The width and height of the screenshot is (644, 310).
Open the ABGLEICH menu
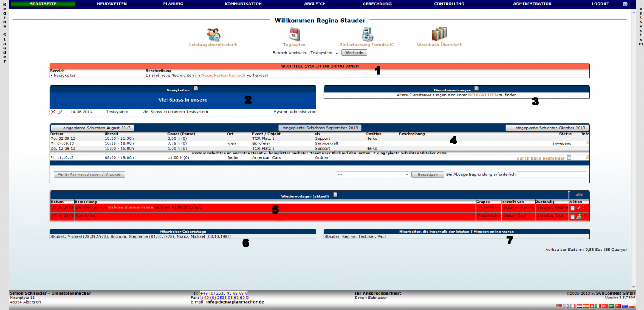(316, 4)
